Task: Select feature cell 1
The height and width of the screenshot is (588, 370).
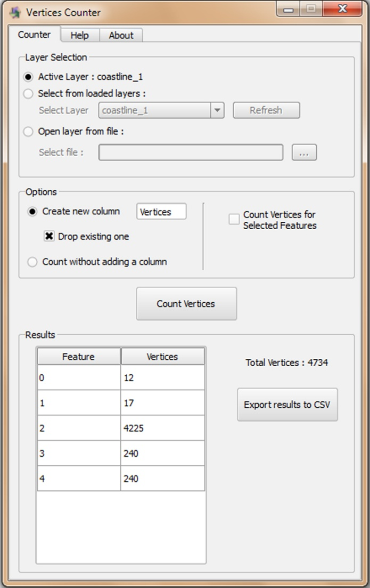Action: (x=79, y=402)
